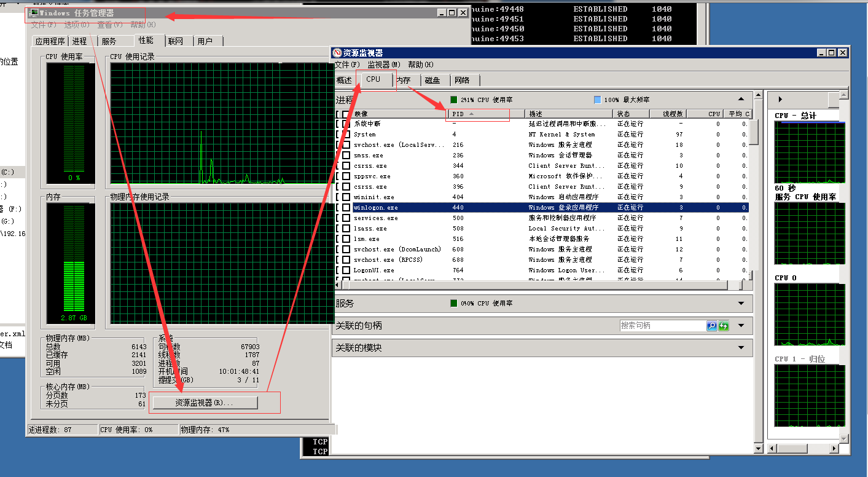This screenshot has width=868, height=477.
Task: Click the Task Manager title bar icon
Action: pos(34,12)
